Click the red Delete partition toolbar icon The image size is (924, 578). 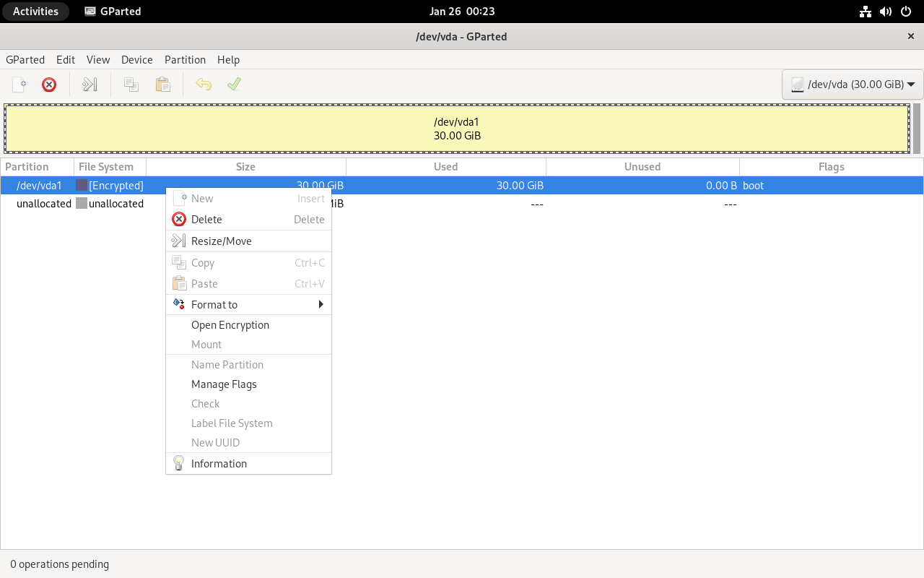tap(49, 85)
